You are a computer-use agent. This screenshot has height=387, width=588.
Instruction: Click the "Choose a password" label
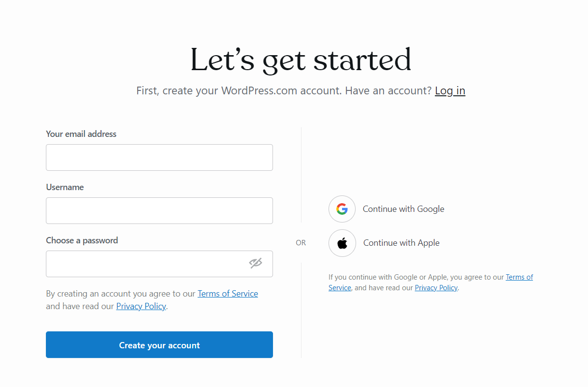(x=82, y=240)
